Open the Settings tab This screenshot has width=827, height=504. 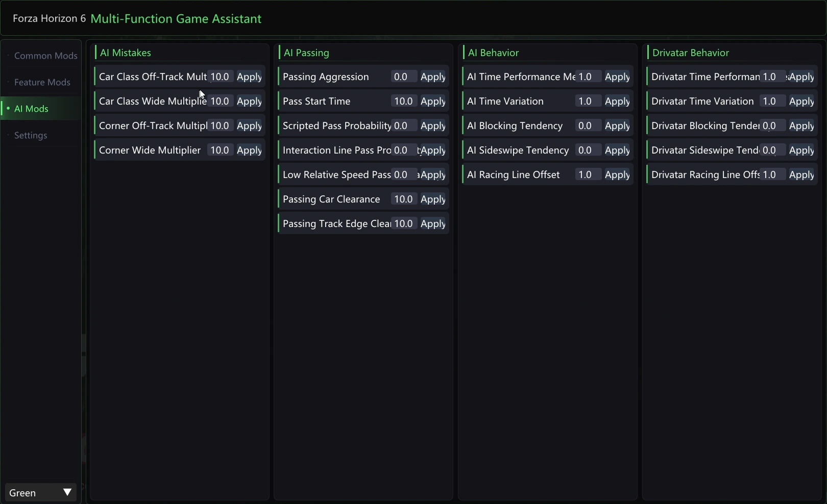[x=41, y=135]
